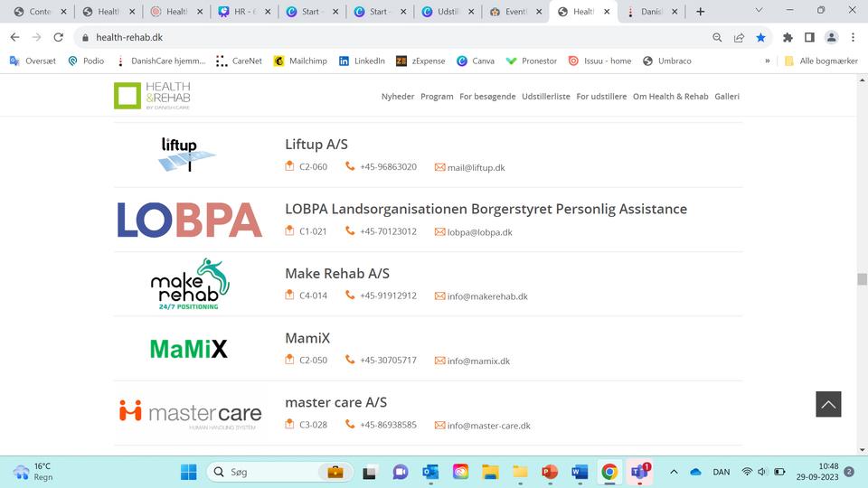The image size is (868, 488).
Task: Open Nyheder menu item
Action: click(x=398, y=97)
